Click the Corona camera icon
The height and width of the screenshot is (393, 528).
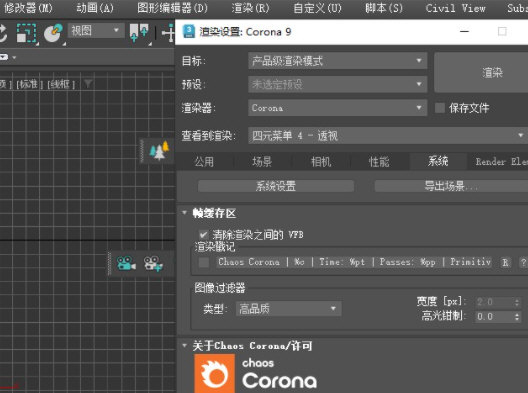click(x=126, y=263)
